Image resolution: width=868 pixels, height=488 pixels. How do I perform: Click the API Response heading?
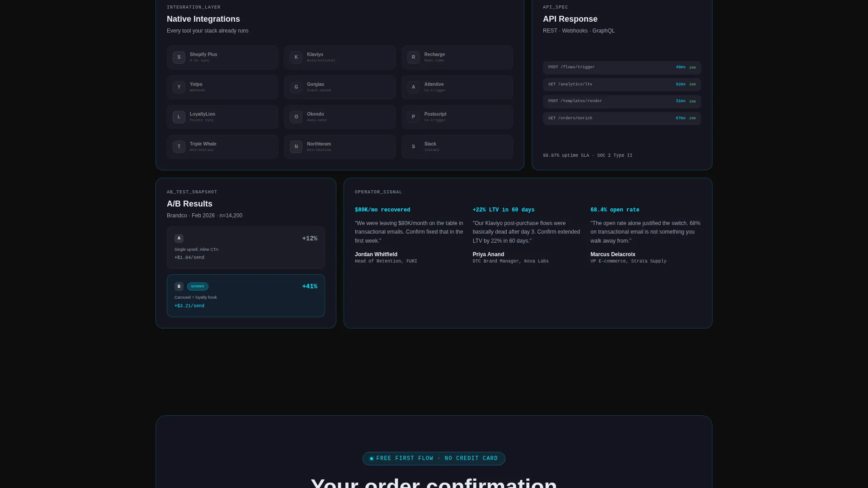click(x=570, y=19)
